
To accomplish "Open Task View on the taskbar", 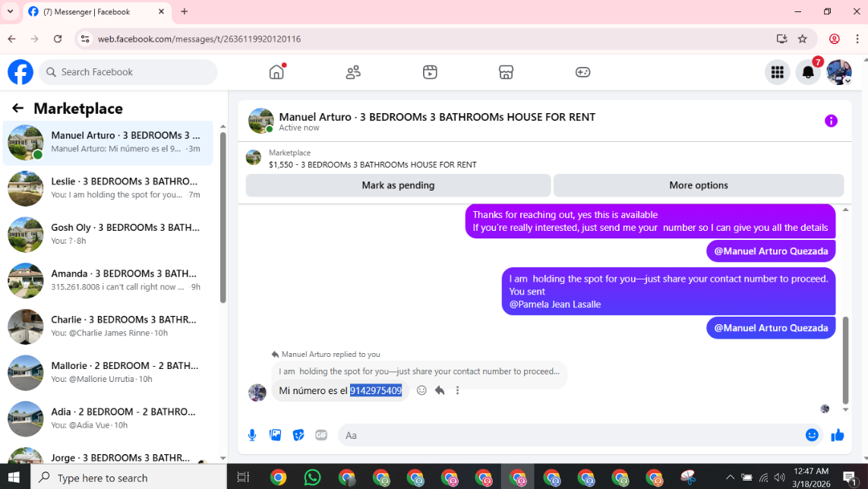I will click(x=243, y=478).
